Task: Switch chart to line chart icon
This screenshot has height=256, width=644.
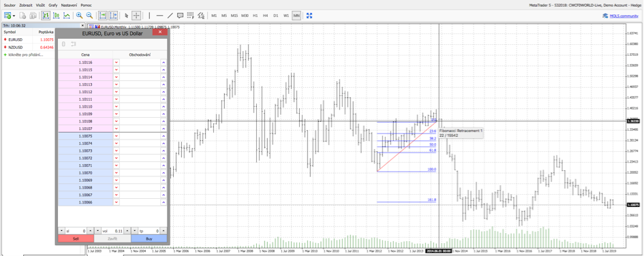Action: pos(67,16)
